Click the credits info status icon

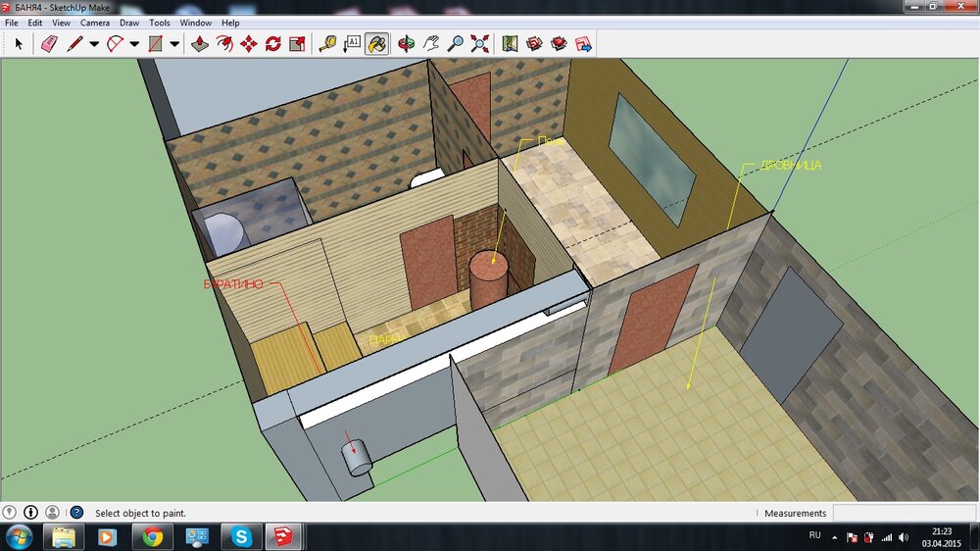click(x=30, y=512)
